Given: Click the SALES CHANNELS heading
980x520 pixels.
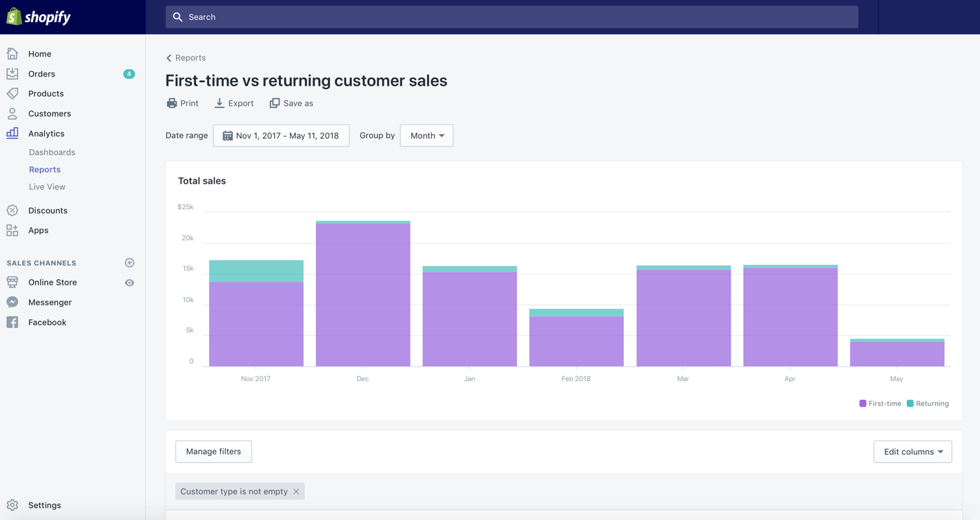Looking at the screenshot, I should click(41, 263).
